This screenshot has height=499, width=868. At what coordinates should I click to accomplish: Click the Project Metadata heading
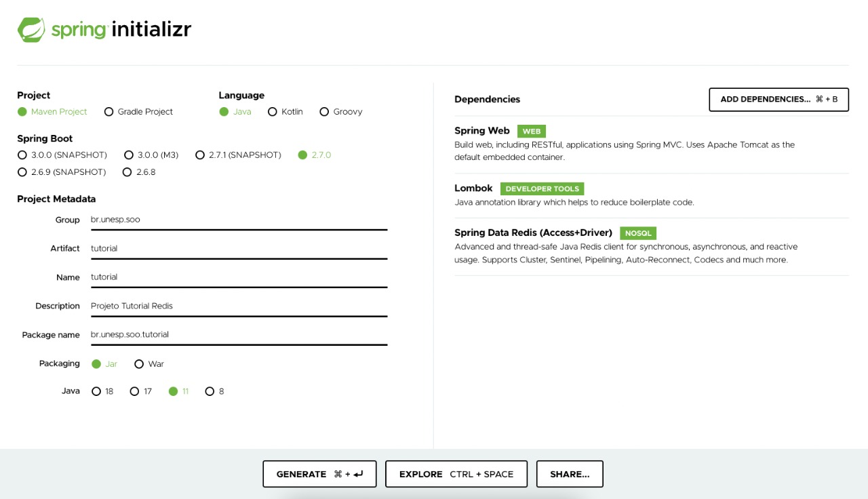pyautogui.click(x=56, y=199)
